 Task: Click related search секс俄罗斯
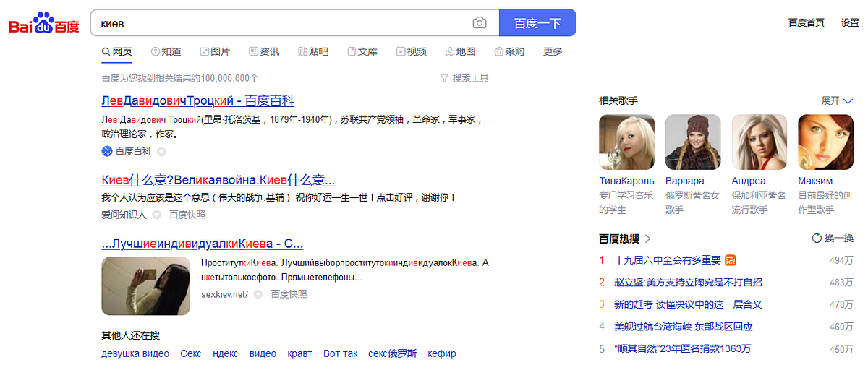[393, 353]
